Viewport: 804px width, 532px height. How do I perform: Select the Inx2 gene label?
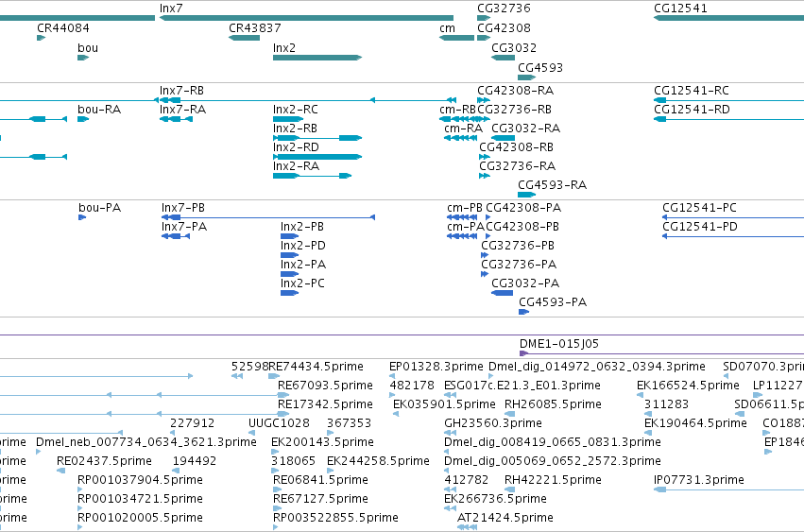284,48
